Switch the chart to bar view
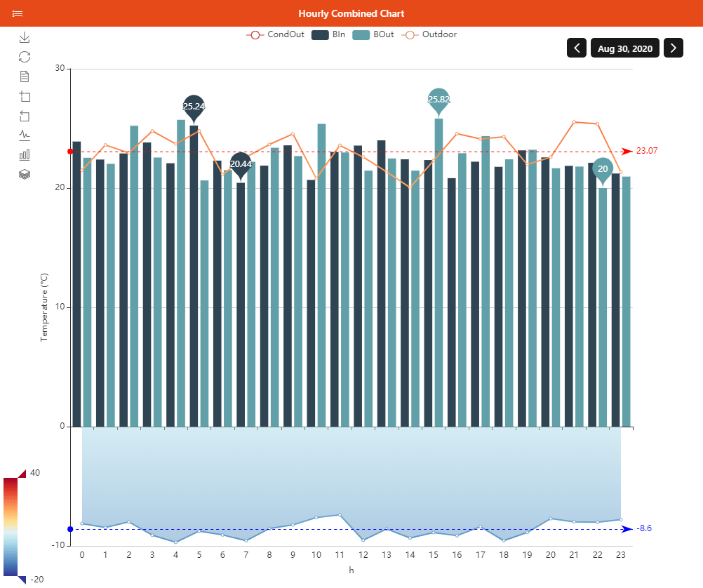The height and width of the screenshot is (588, 703). click(x=25, y=154)
